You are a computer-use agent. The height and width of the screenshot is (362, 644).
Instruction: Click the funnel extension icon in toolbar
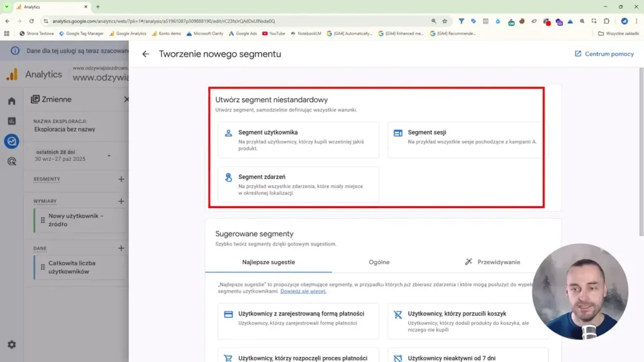tap(461, 21)
